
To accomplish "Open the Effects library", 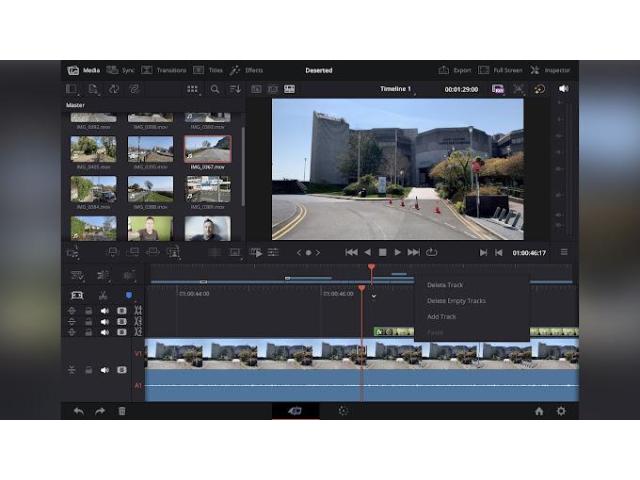I will (x=246, y=70).
